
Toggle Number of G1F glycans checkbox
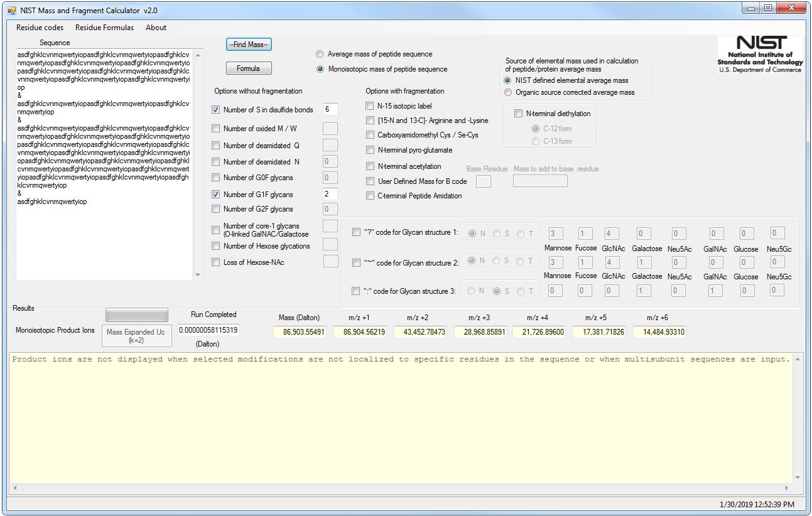[x=216, y=195]
